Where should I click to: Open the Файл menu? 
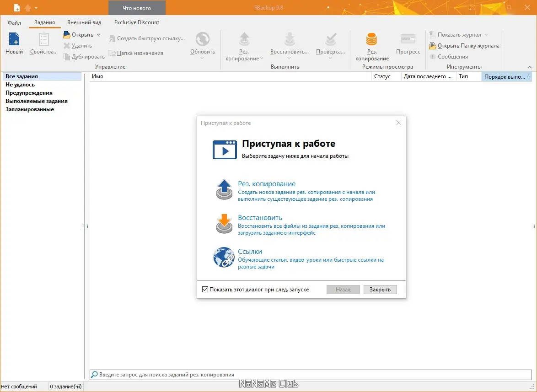14,22
